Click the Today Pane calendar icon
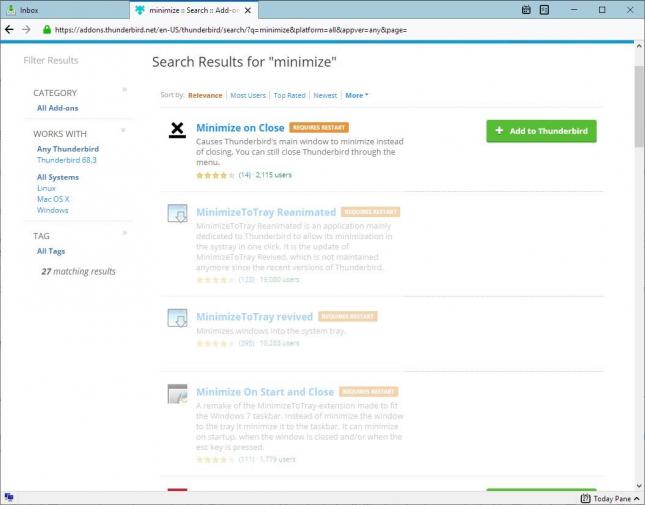The image size is (645, 505). pos(585,498)
